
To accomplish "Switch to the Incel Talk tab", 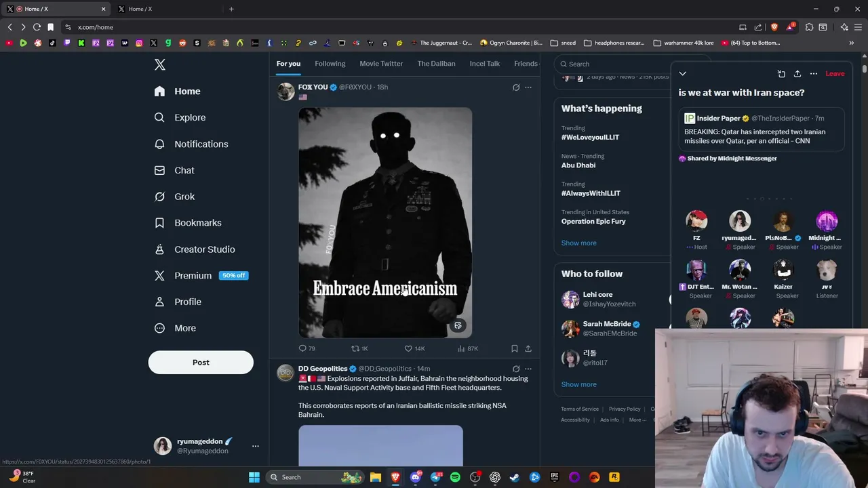I will [485, 64].
